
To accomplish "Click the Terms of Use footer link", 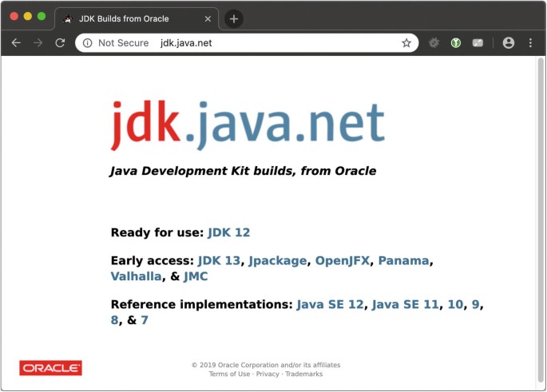I will point(229,374).
